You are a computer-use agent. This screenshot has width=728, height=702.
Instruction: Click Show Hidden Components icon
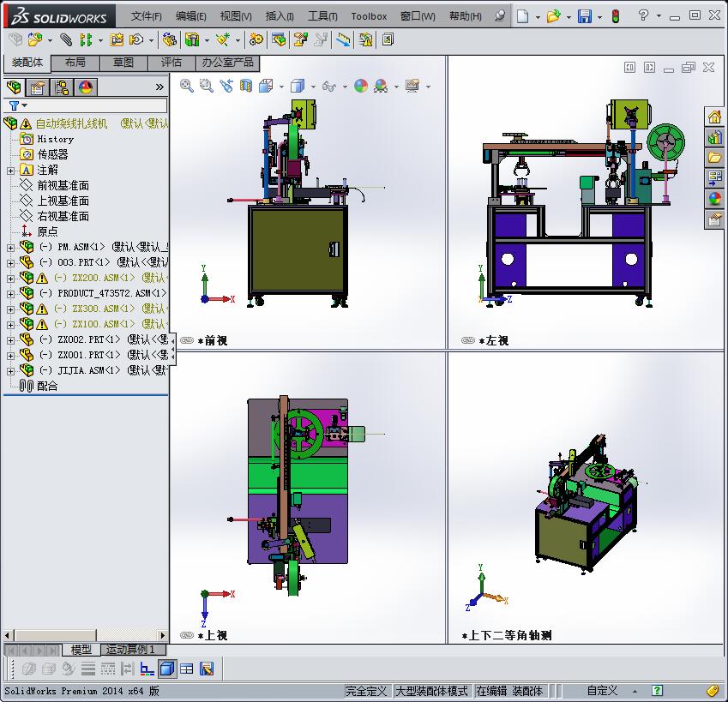point(170,40)
